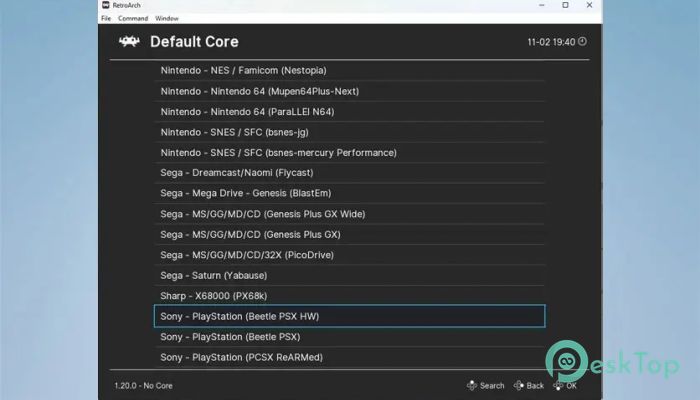Maximize the RetroArch window
700x400 pixels.
pyautogui.click(x=565, y=5)
